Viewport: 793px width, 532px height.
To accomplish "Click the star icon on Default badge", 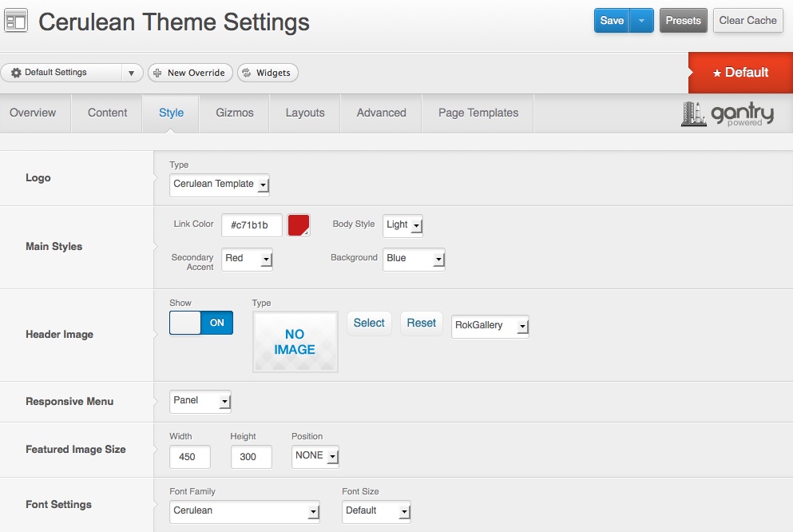I will (x=716, y=73).
